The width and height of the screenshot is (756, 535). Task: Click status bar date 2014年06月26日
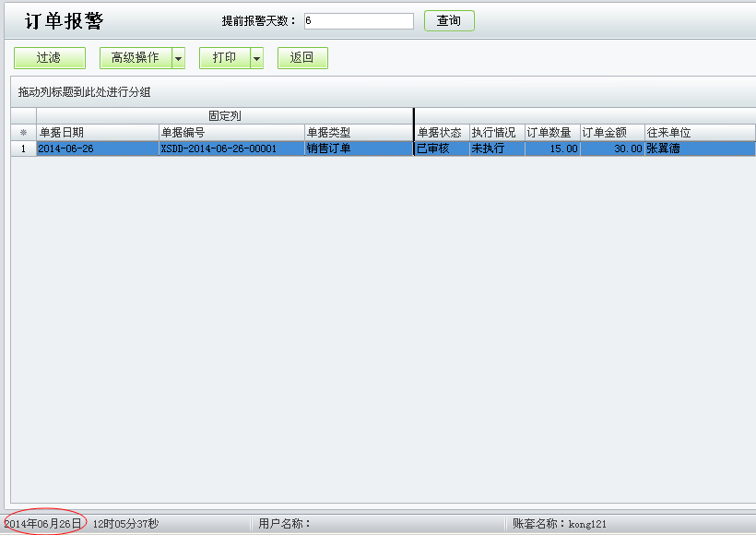pyautogui.click(x=42, y=523)
